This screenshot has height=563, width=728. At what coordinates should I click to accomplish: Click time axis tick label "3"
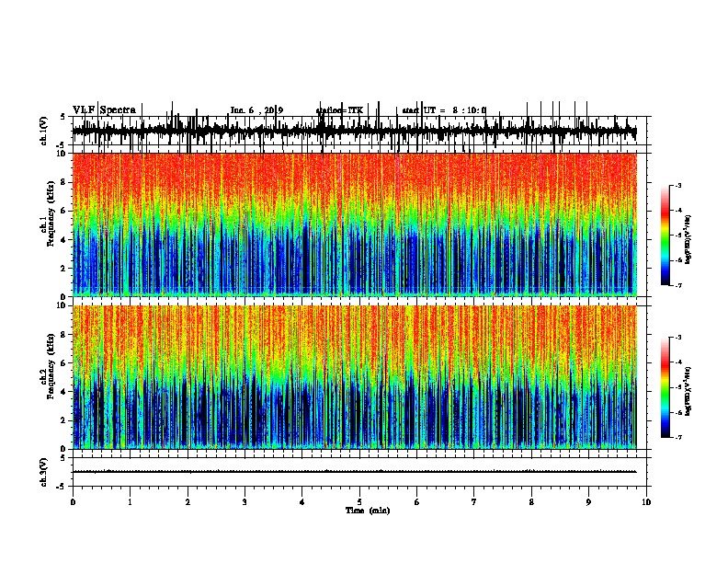click(245, 502)
